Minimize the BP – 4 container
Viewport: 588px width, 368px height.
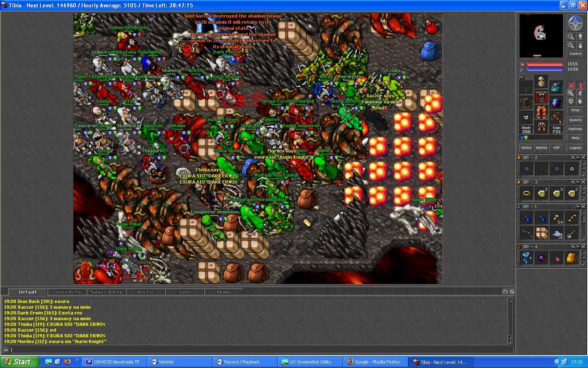tap(578, 247)
